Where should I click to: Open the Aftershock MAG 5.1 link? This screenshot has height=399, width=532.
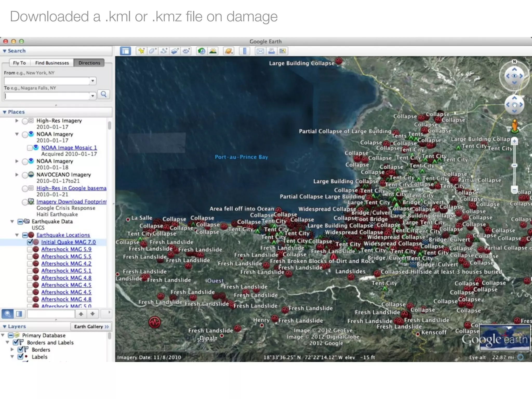(66, 271)
